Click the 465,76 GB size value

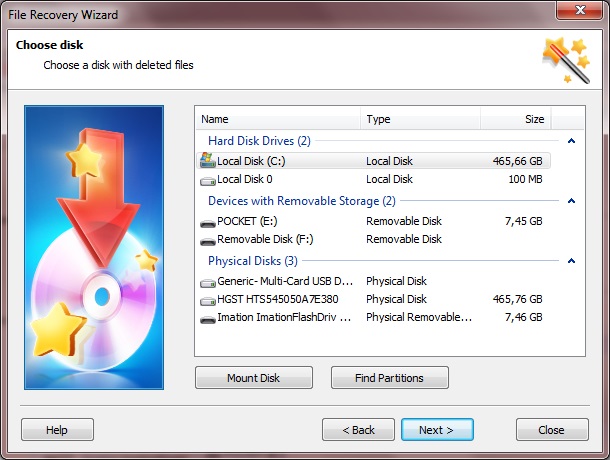point(517,299)
